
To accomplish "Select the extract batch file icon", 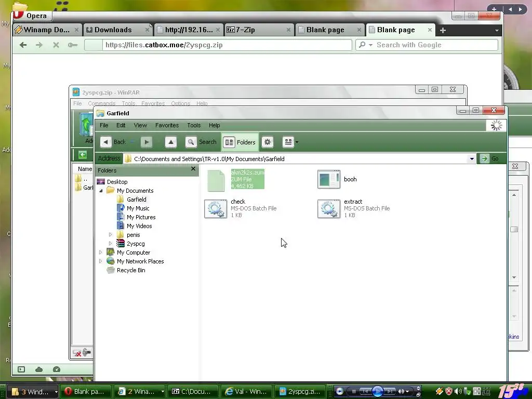I will 328,209.
